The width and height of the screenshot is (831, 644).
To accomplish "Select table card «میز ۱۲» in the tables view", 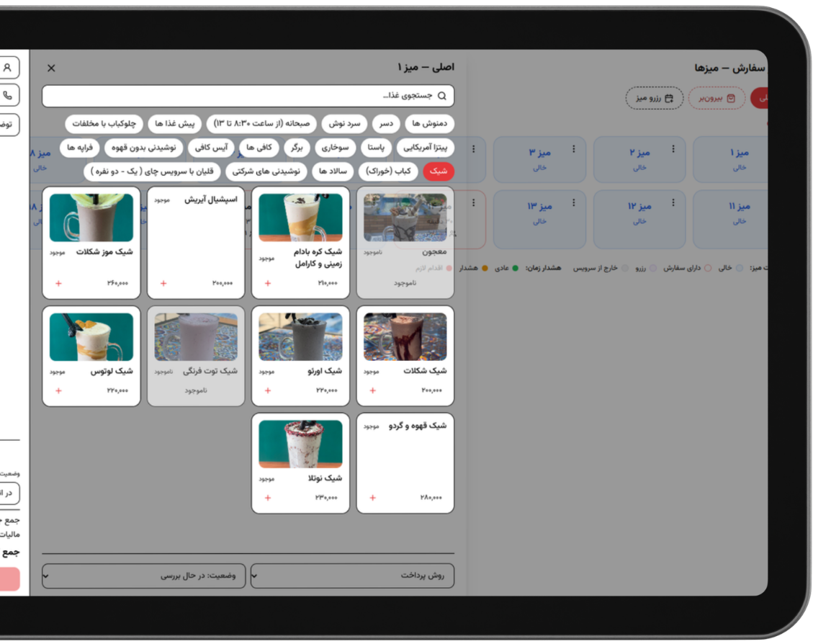I will pyautogui.click(x=639, y=219).
